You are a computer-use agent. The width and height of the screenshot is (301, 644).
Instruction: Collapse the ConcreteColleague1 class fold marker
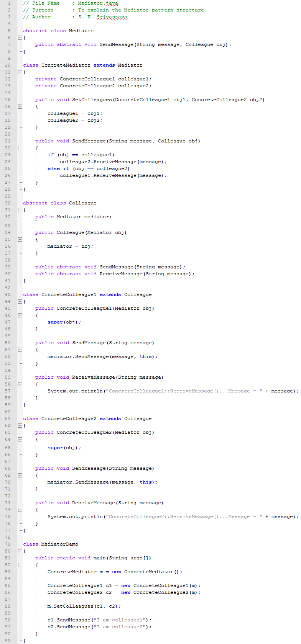pos(20,301)
